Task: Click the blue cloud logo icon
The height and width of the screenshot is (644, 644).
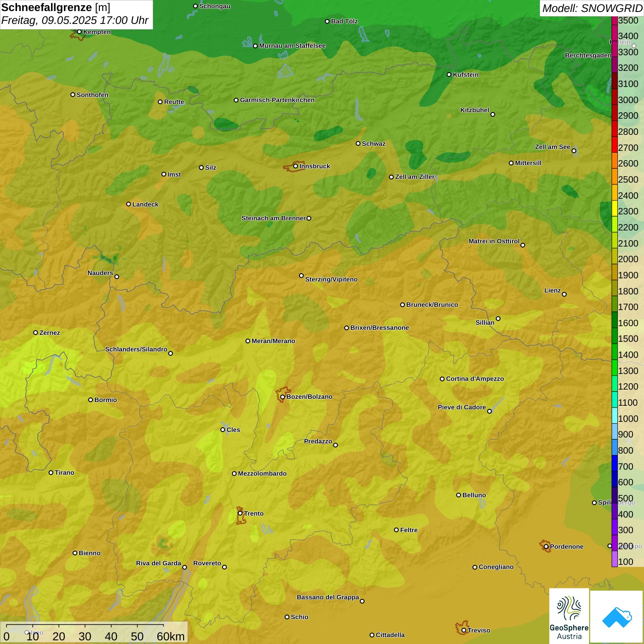Action: [617, 617]
